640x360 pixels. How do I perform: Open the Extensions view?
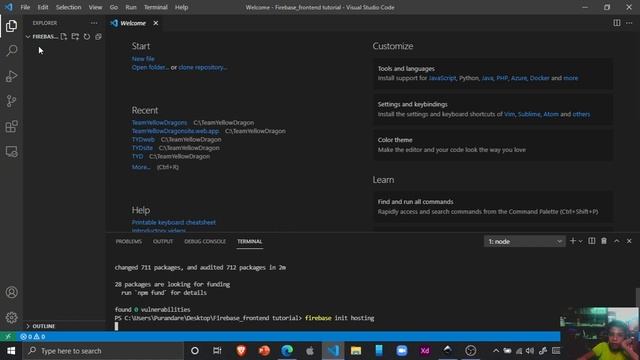click(11, 127)
